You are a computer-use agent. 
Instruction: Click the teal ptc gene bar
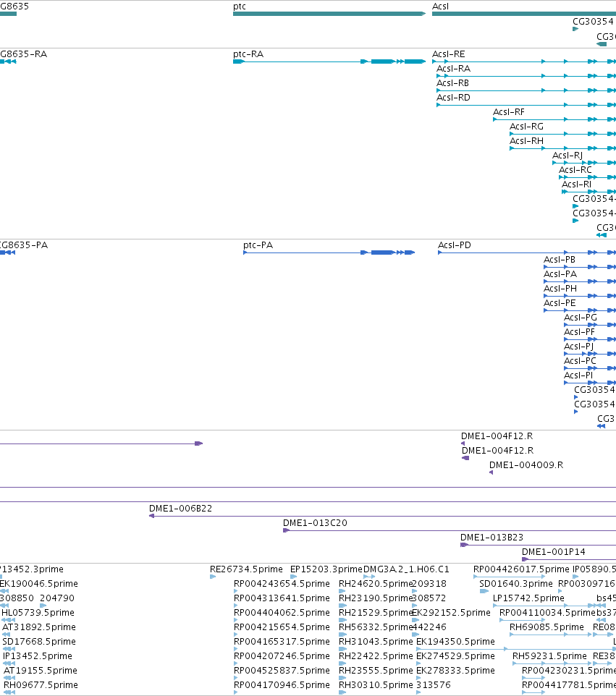point(329,14)
